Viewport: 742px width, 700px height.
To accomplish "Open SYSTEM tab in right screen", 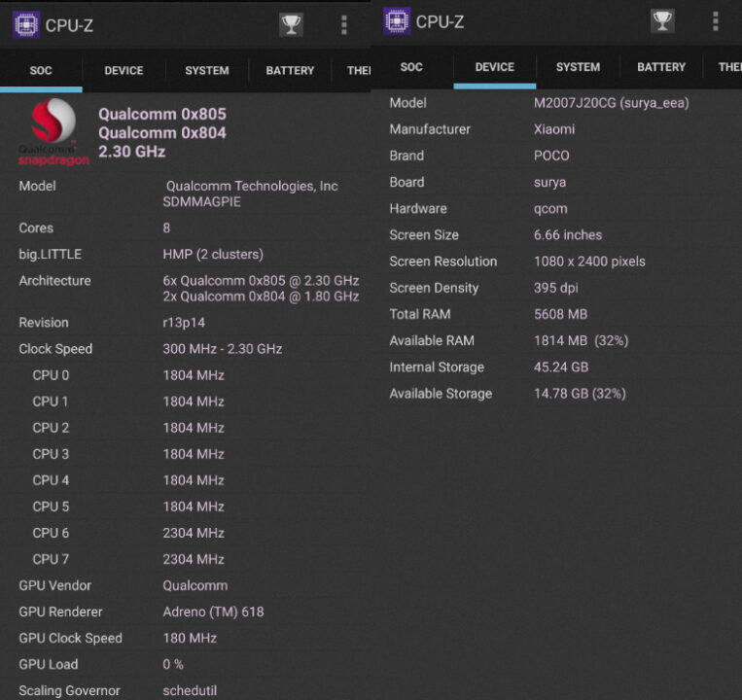I will 578,67.
